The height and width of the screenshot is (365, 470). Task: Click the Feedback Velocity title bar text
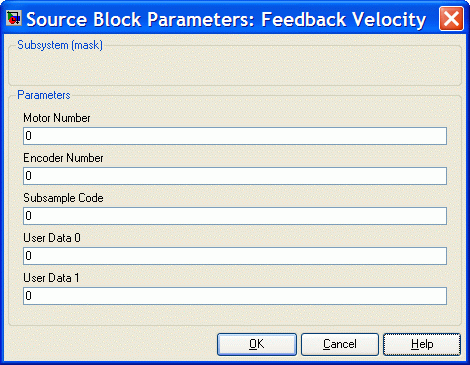[343, 19]
